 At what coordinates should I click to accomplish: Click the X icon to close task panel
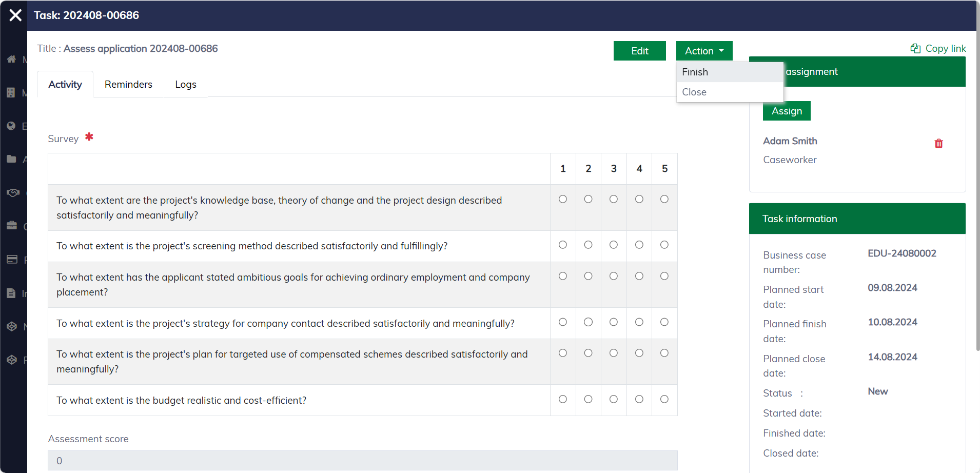[15, 15]
